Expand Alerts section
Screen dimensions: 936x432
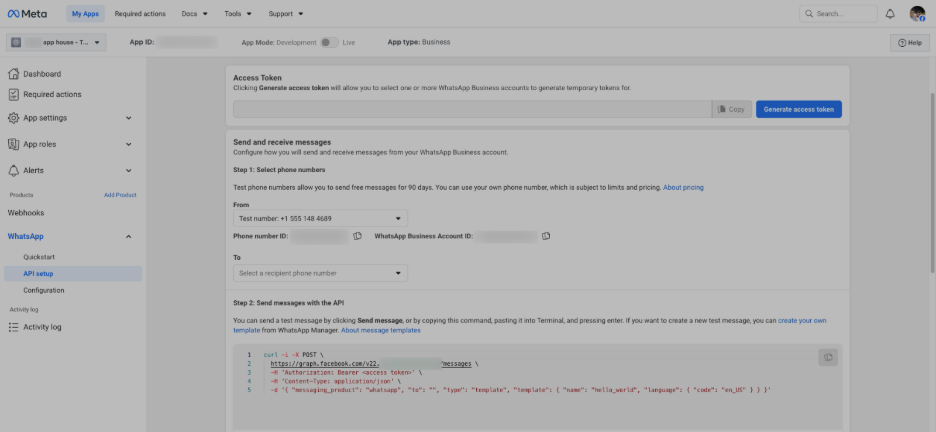128,171
